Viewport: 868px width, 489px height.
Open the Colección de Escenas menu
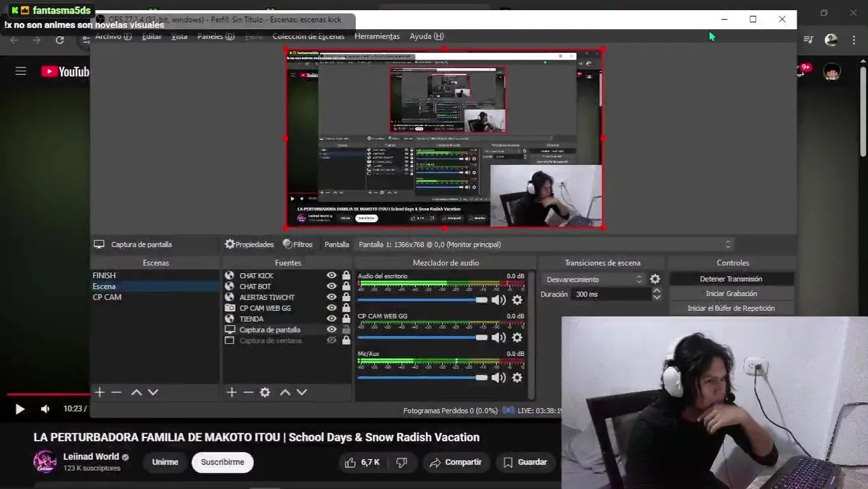(x=308, y=36)
